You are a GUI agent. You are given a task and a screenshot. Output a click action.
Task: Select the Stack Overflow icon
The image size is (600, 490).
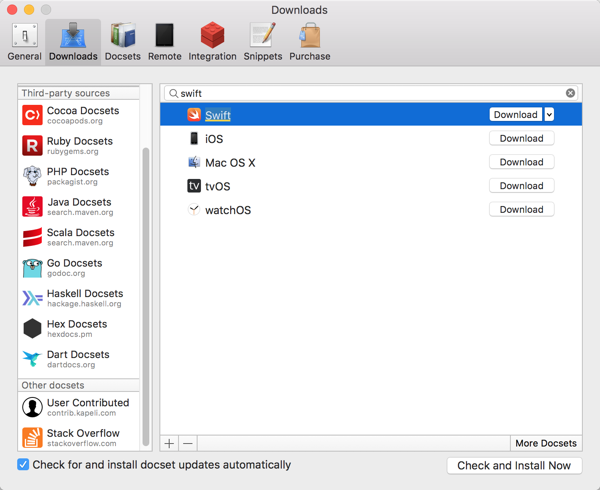tap(32, 438)
